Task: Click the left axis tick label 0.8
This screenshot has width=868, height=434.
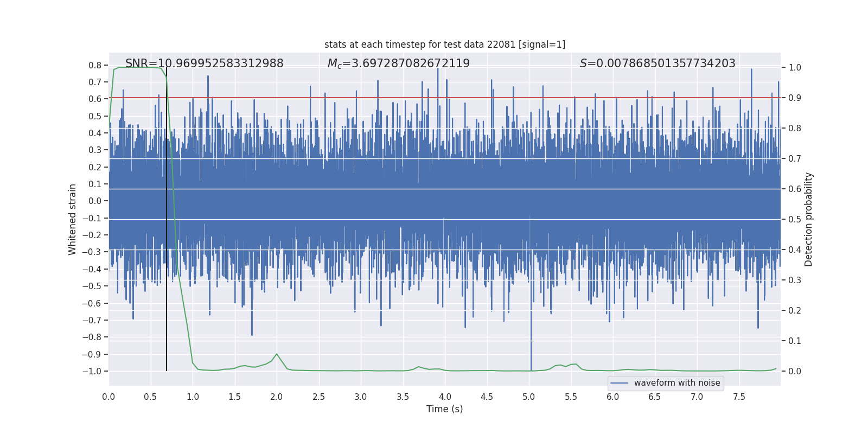Action: click(x=95, y=65)
